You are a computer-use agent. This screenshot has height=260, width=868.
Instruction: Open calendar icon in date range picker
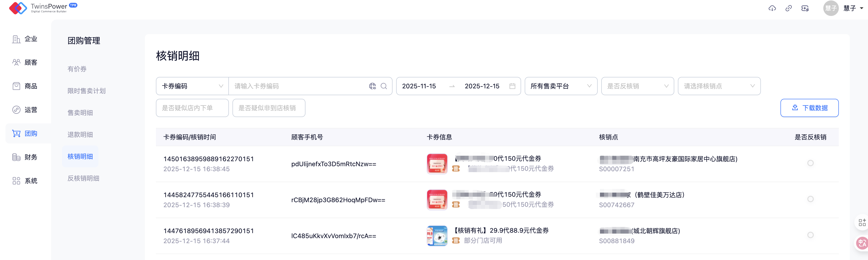coord(512,86)
